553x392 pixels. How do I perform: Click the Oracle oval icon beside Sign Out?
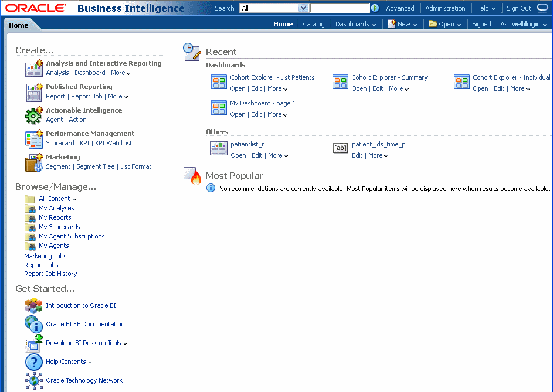tap(542, 8)
